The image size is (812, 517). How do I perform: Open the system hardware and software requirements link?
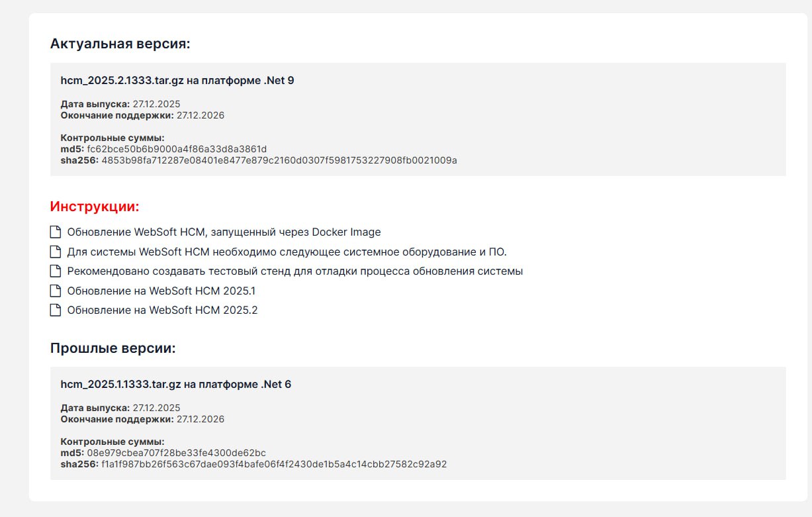pos(287,252)
